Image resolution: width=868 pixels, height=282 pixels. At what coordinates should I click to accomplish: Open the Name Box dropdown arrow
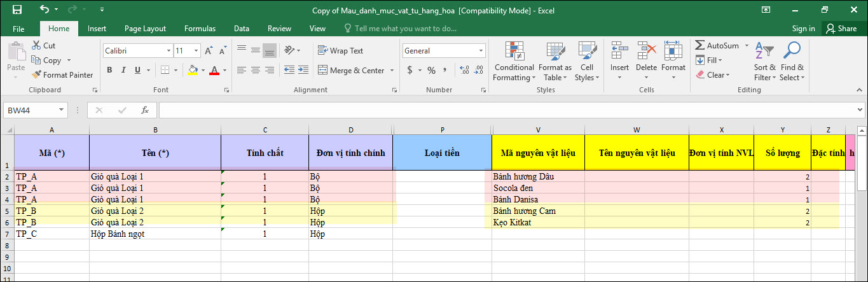62,110
